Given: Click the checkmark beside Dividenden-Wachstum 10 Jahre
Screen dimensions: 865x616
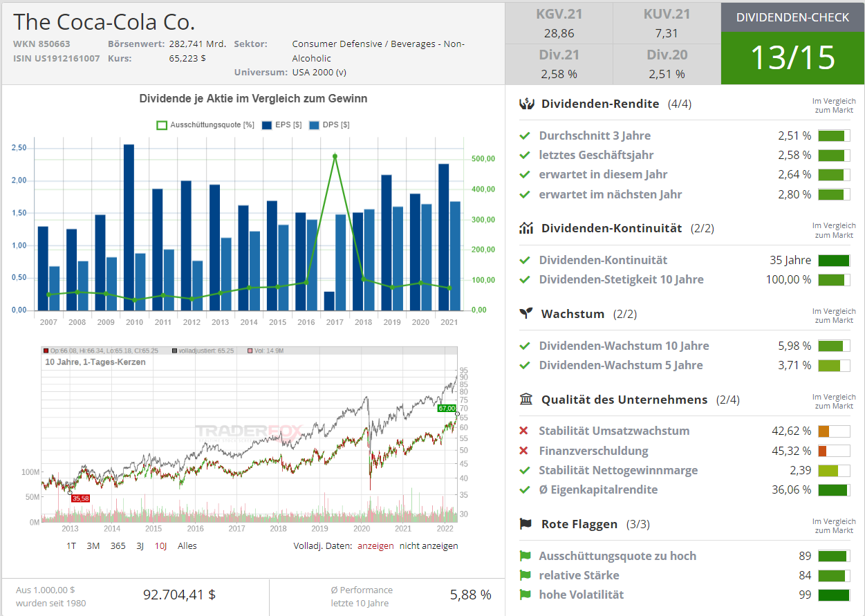Looking at the screenshot, I should [525, 346].
